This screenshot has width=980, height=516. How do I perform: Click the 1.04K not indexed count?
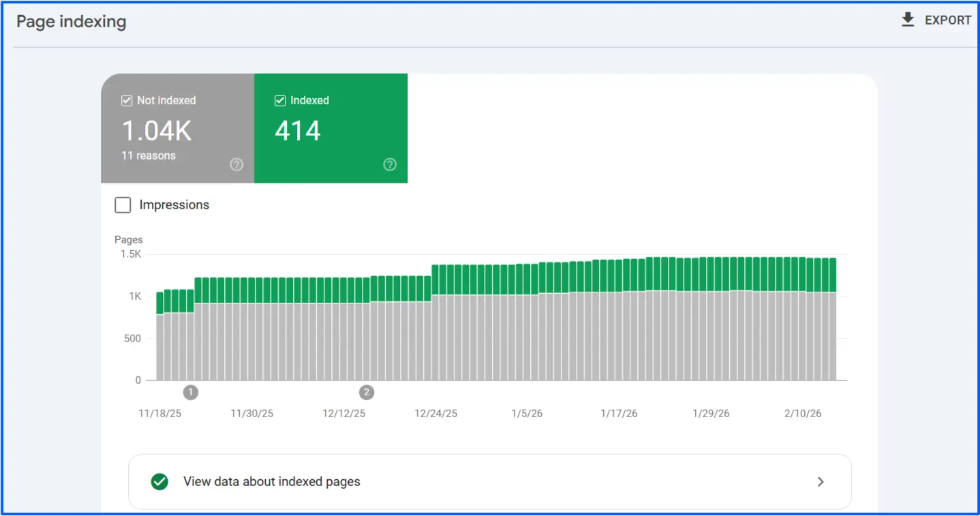[157, 130]
